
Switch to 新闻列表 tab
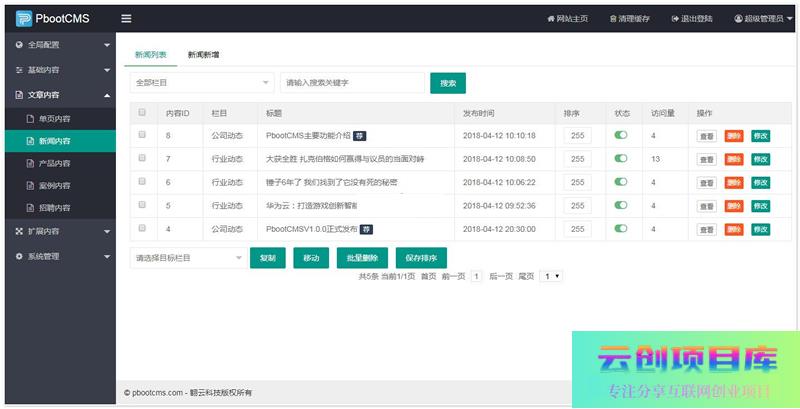(151, 55)
